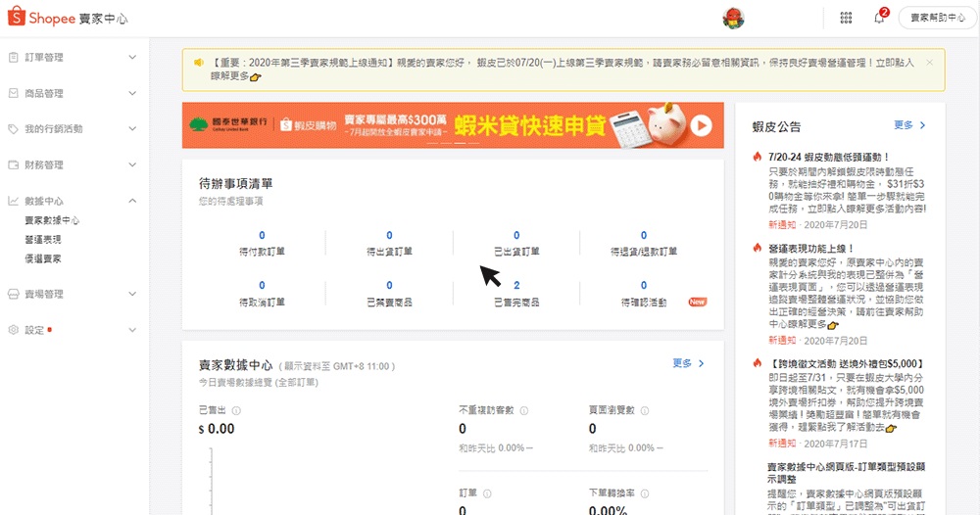Open 優選賣家 submenu item
The width and height of the screenshot is (980, 515).
[43, 258]
